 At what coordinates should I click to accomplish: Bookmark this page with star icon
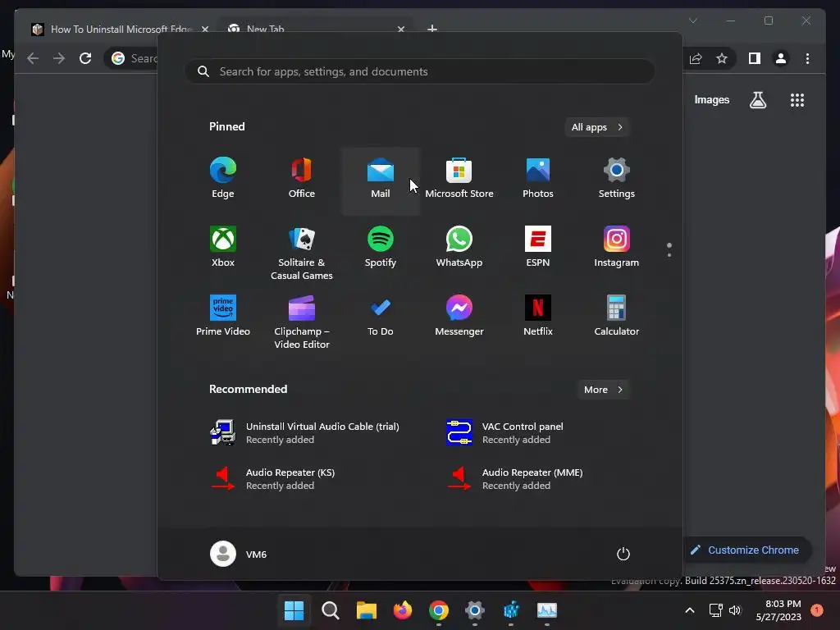[722, 58]
